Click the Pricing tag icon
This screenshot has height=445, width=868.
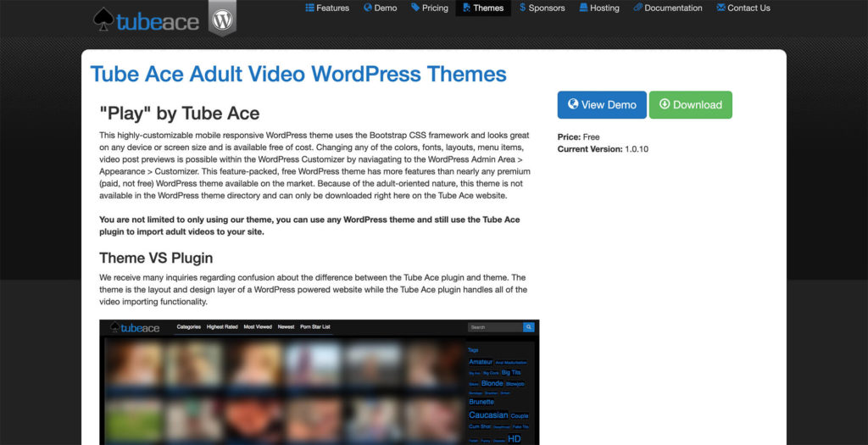pyautogui.click(x=415, y=7)
